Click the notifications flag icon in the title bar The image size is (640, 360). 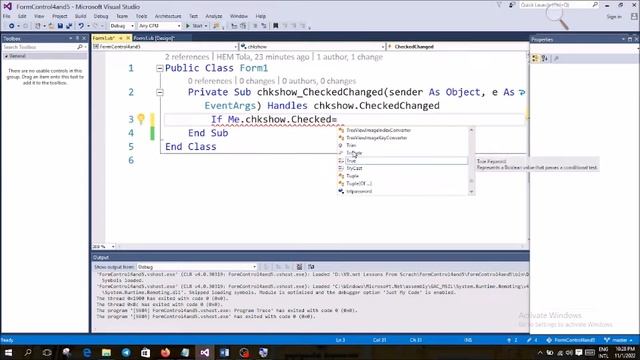pos(499,5)
